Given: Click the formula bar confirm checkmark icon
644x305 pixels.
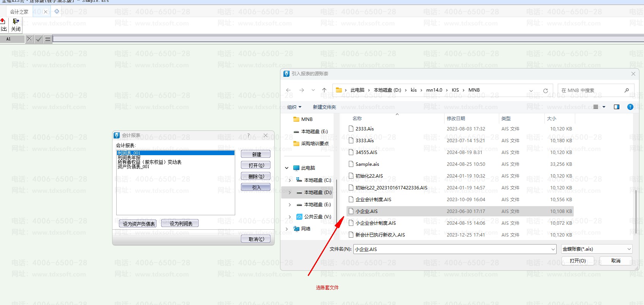Looking at the screenshot, I should pyautogui.click(x=39, y=39).
